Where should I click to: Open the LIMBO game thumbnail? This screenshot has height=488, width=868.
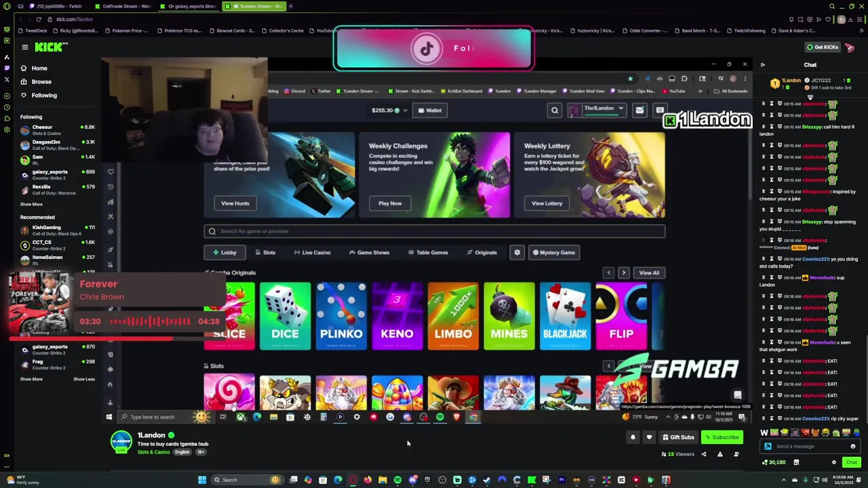[x=453, y=317]
